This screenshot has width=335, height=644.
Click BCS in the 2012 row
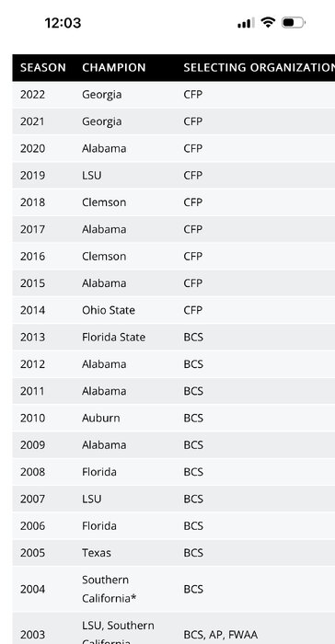tap(193, 364)
